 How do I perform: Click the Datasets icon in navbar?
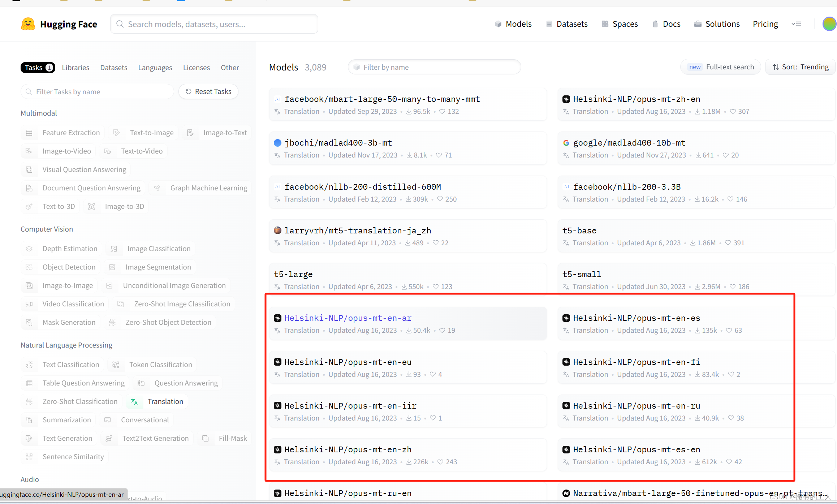pos(549,24)
